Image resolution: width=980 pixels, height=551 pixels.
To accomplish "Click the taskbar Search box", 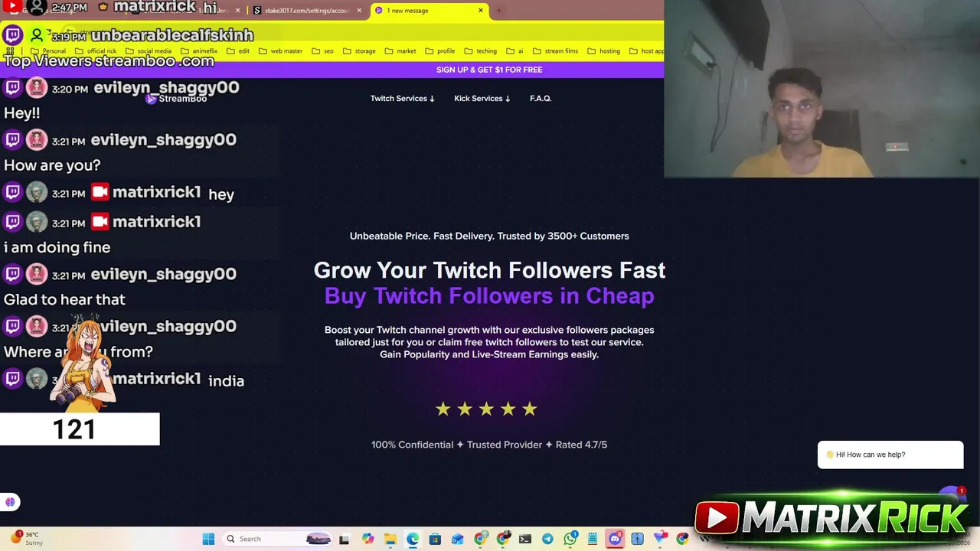I will point(276,539).
